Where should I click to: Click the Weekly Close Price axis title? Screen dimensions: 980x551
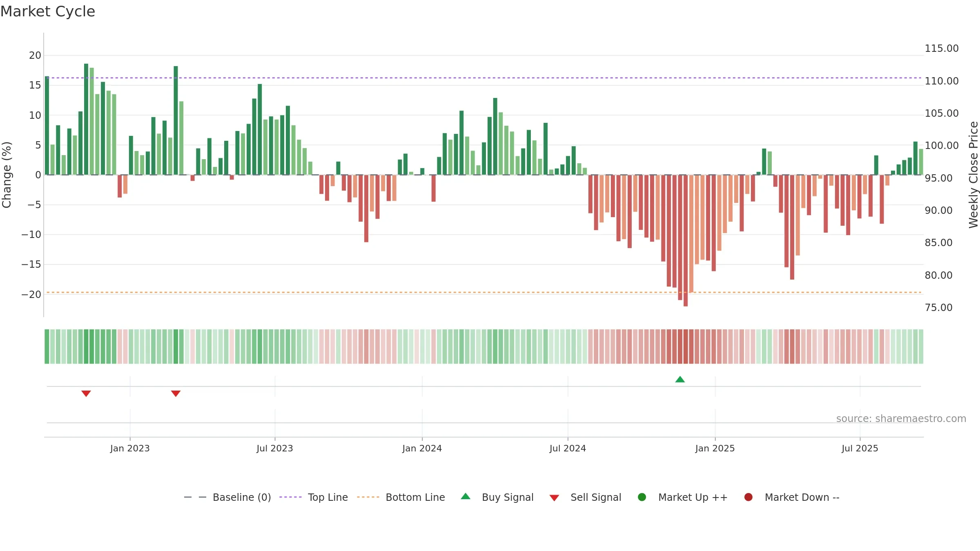tap(973, 175)
